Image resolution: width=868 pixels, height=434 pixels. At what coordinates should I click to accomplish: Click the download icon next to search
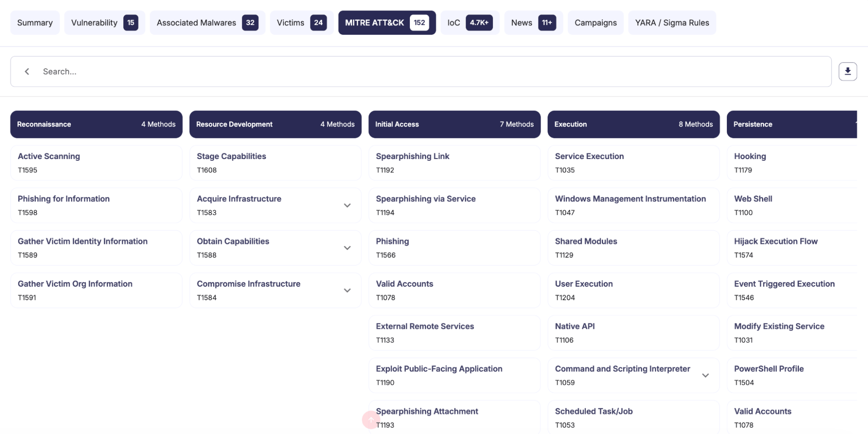(847, 72)
